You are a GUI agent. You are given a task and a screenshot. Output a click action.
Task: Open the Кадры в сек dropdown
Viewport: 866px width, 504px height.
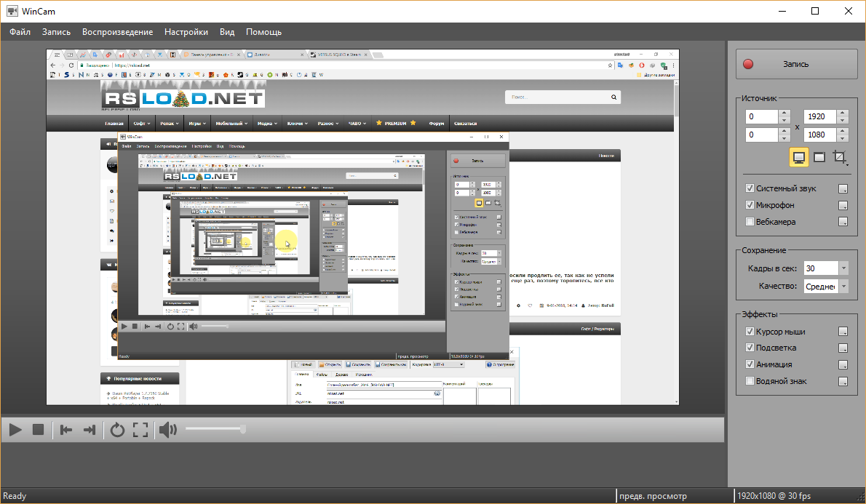coord(843,268)
